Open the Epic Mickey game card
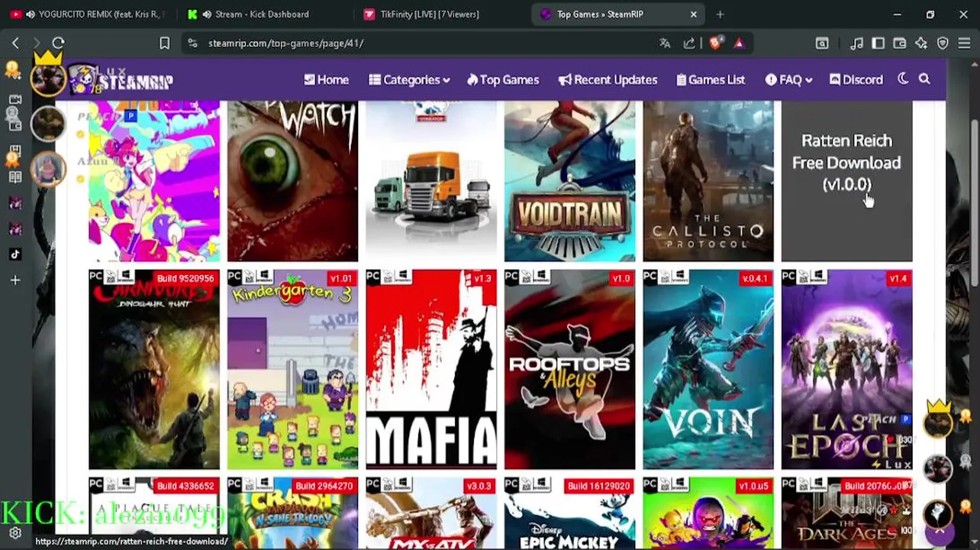This screenshot has width=980, height=550. (569, 513)
